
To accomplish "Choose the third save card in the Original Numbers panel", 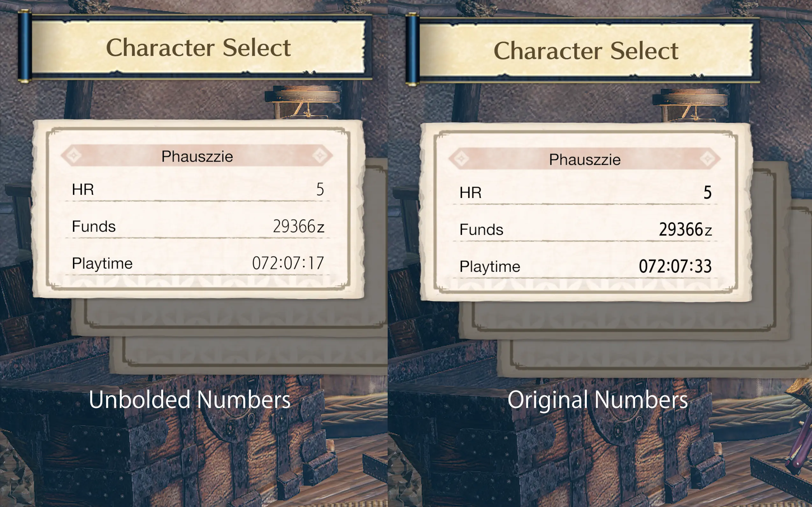I will coord(654,357).
